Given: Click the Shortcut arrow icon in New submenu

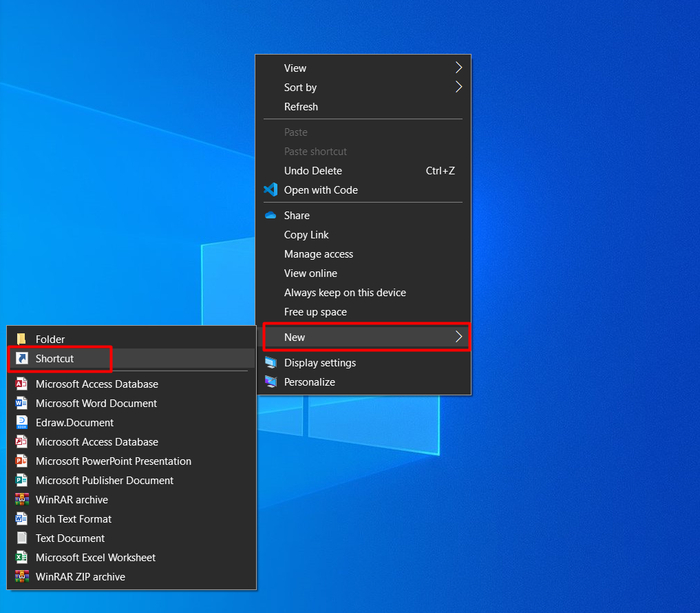Looking at the screenshot, I should click(x=22, y=358).
